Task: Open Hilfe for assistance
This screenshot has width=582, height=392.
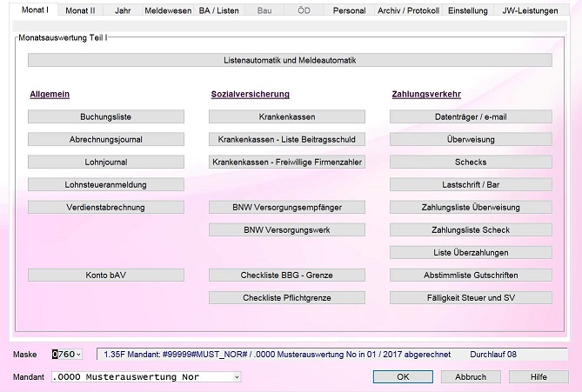Action: pos(539,377)
